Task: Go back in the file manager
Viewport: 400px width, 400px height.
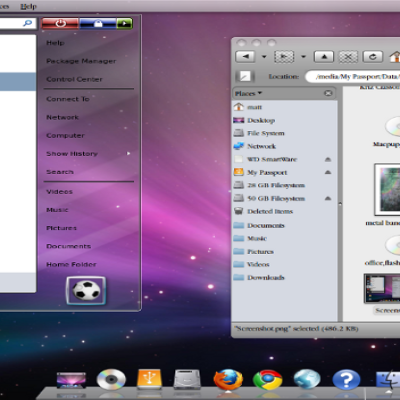Action: click(x=245, y=56)
